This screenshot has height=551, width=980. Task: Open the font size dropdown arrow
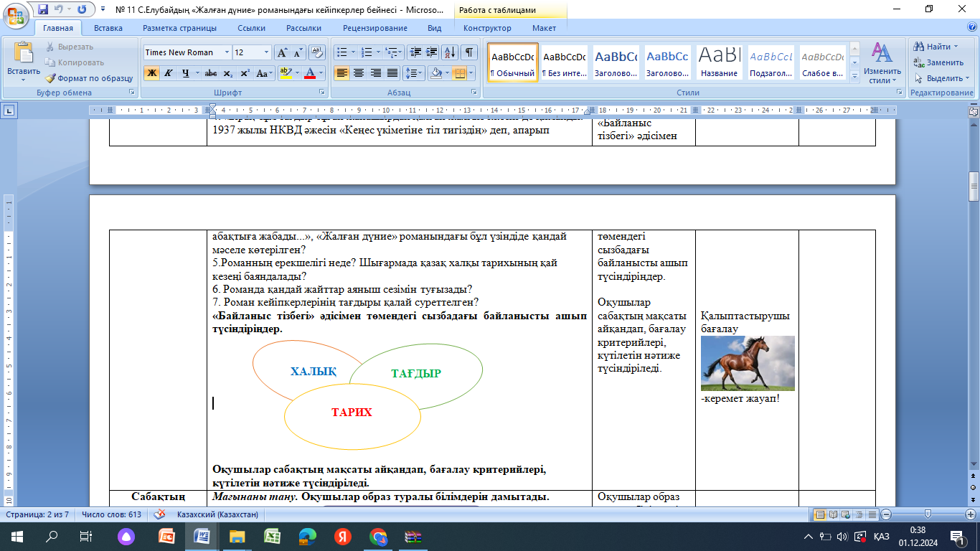(x=267, y=52)
